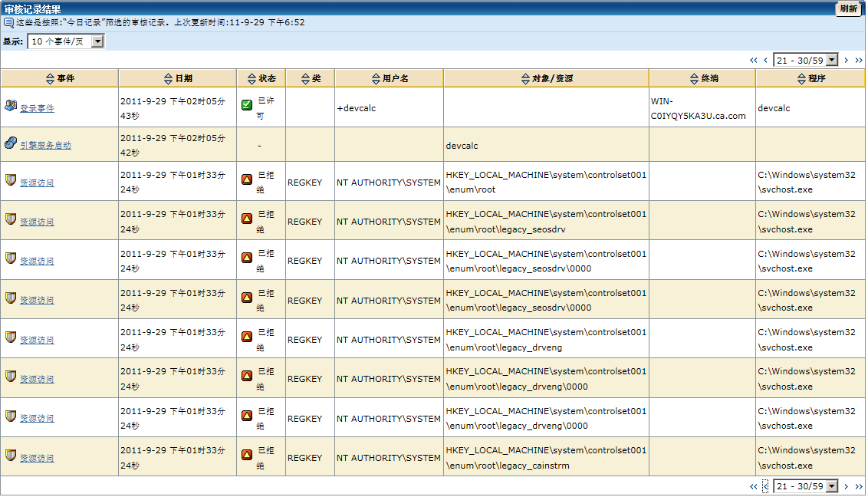This screenshot has height=497, width=868.
Task: Click shield icon of the \enum\root resource access row
Action: [x=10, y=180]
